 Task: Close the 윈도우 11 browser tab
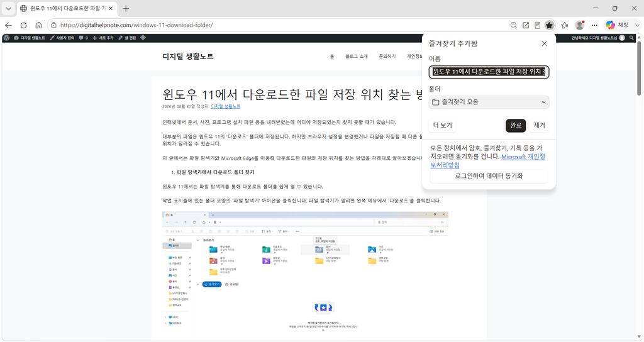pyautogui.click(x=111, y=8)
